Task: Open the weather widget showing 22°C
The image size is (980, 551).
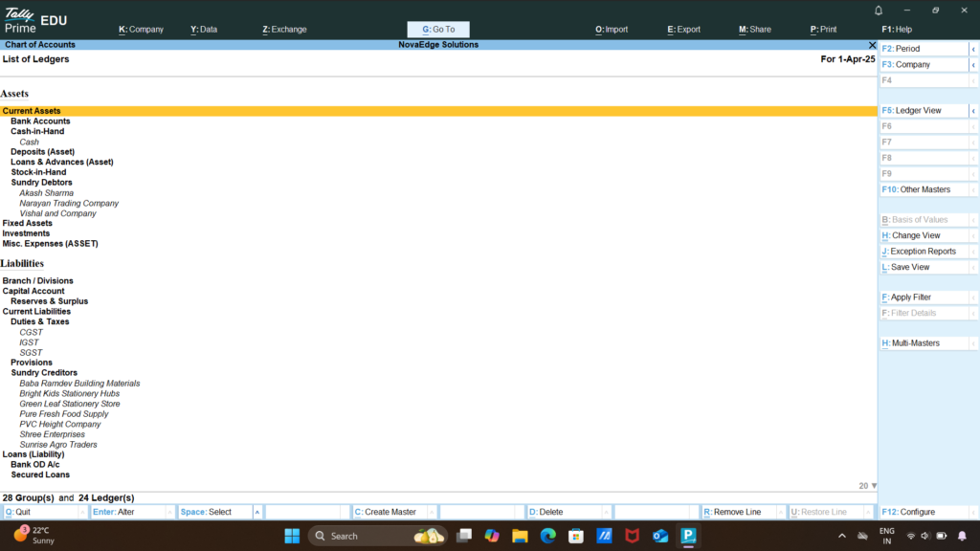Action: tap(33, 536)
